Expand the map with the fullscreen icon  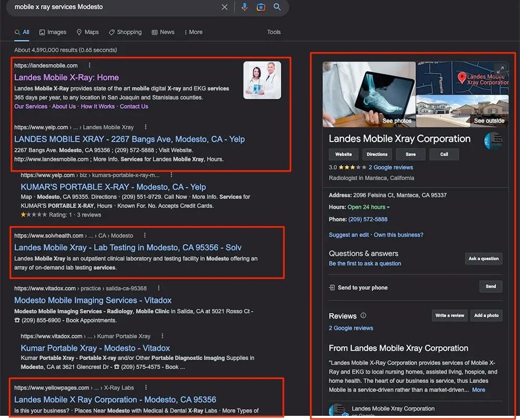coord(500,70)
